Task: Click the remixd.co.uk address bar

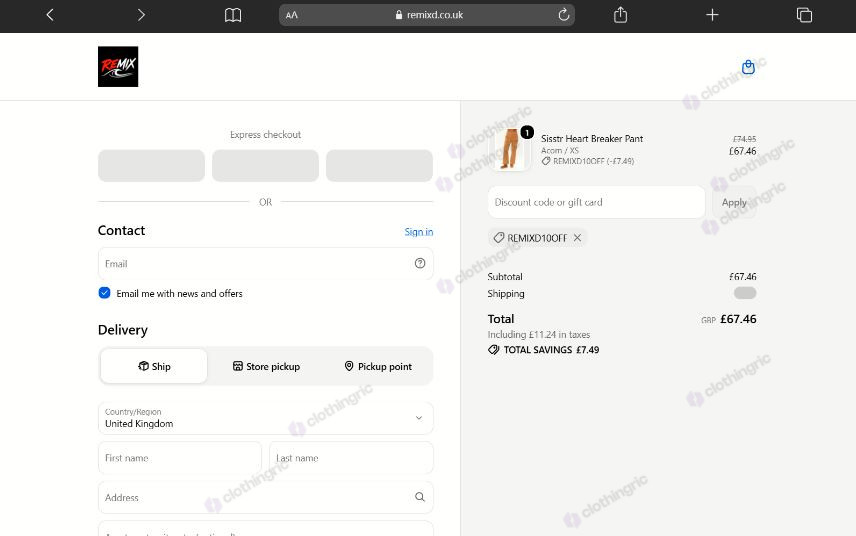Action: (426, 15)
